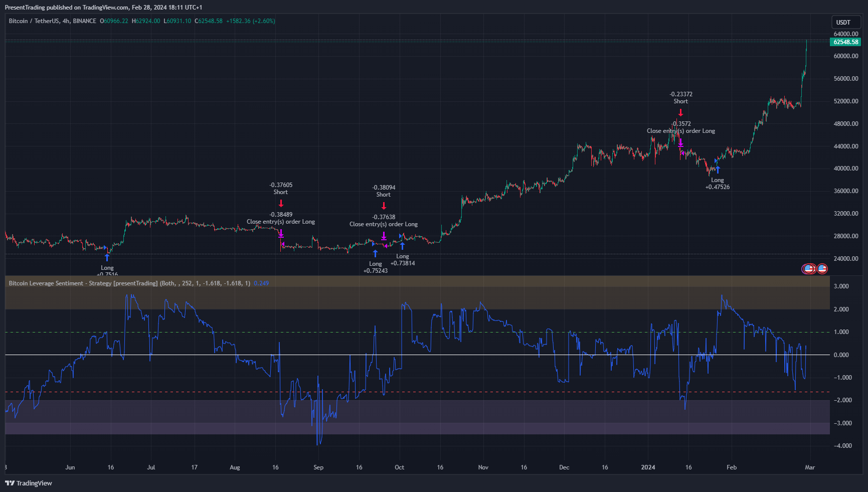868x492 pixels.
Task: Click the blue arrow above Long +0.75243
Action: click(375, 254)
